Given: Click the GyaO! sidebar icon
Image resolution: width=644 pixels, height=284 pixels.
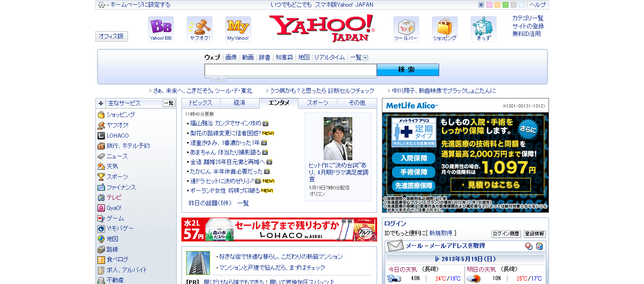Looking at the screenshot, I should tap(101, 208).
